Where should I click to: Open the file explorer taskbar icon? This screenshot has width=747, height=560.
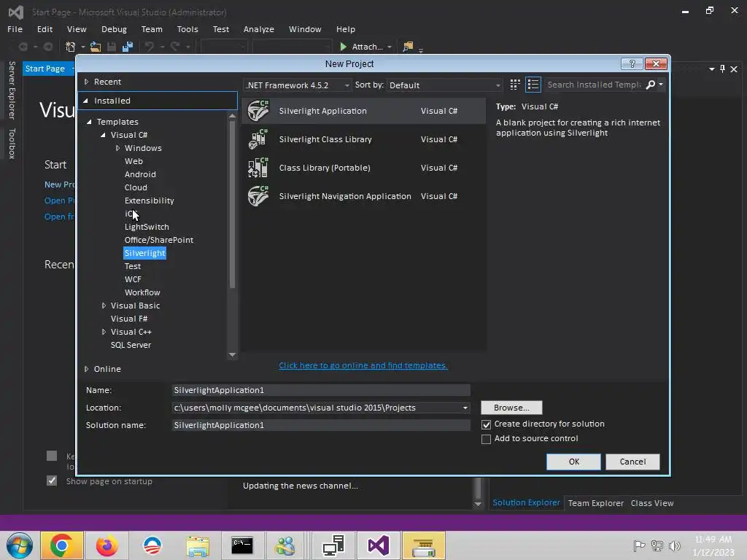(x=198, y=546)
